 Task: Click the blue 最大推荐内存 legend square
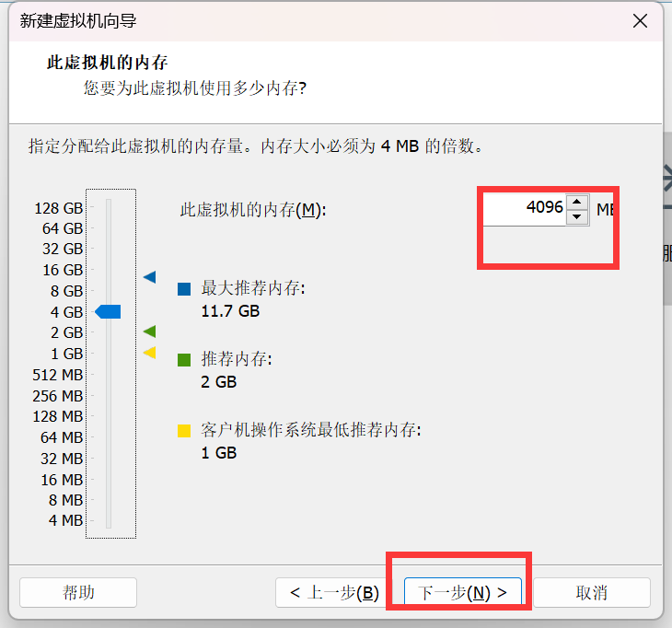click(184, 289)
